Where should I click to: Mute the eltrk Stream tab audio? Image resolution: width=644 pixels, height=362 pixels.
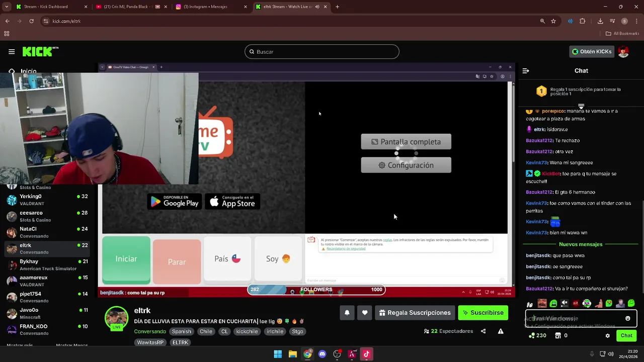point(317,7)
